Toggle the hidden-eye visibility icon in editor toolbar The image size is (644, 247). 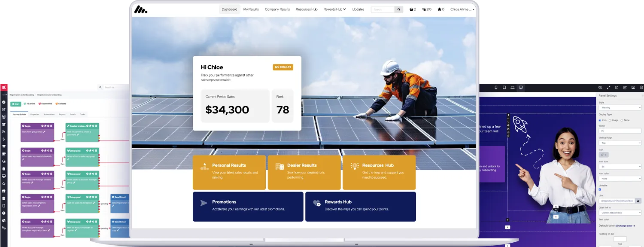pos(600,88)
